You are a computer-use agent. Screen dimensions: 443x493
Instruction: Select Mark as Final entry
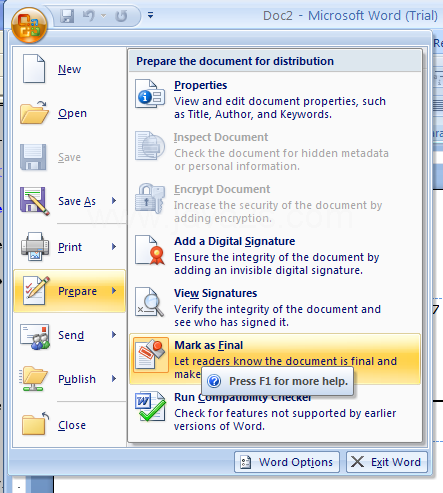275,359
